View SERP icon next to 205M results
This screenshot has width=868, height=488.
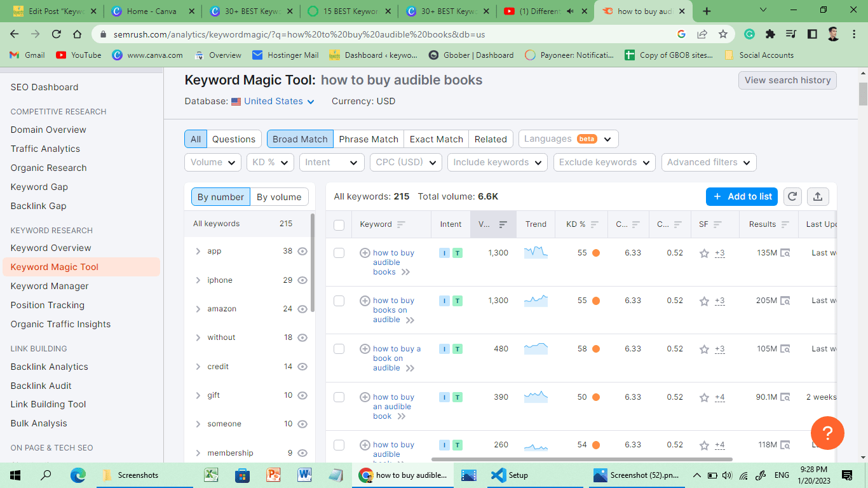[785, 301]
